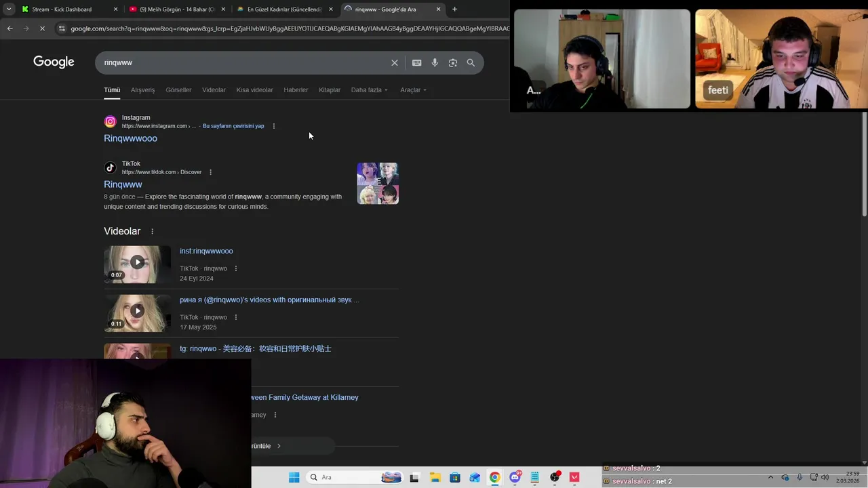This screenshot has width=868, height=488.
Task: Select the Alışveriş search filter
Action: pyautogui.click(x=142, y=90)
